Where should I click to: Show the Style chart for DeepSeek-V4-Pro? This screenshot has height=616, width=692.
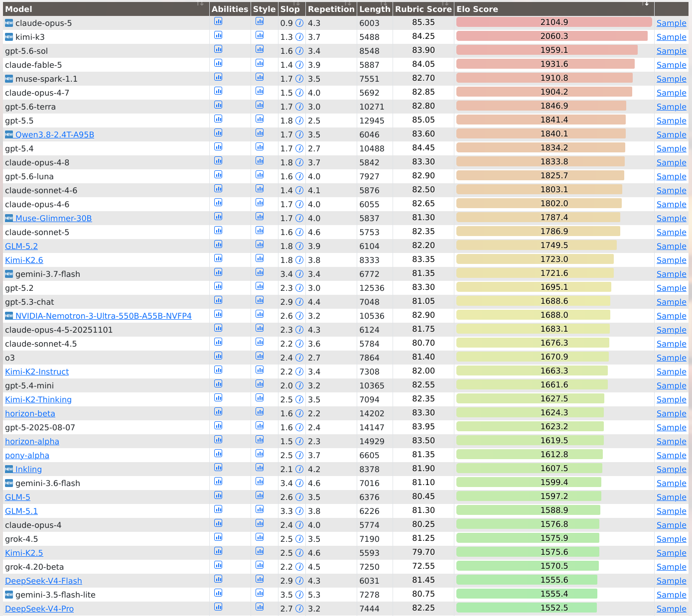click(x=260, y=607)
